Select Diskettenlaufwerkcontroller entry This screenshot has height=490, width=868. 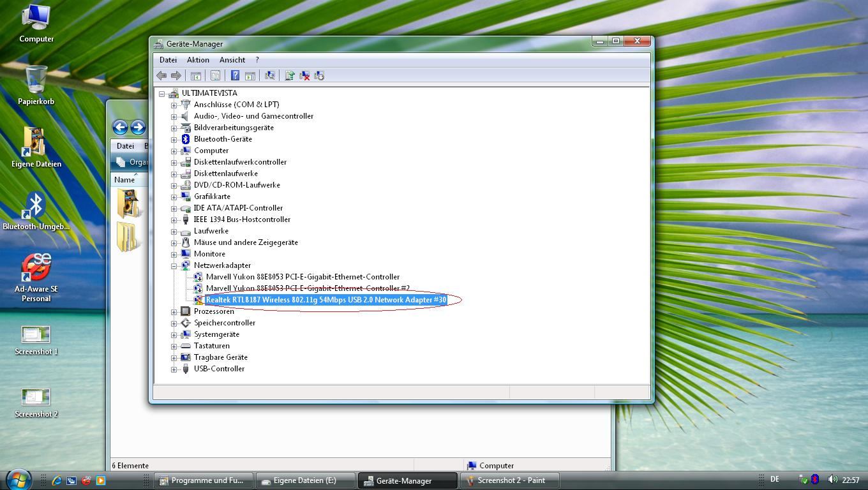[x=240, y=162]
